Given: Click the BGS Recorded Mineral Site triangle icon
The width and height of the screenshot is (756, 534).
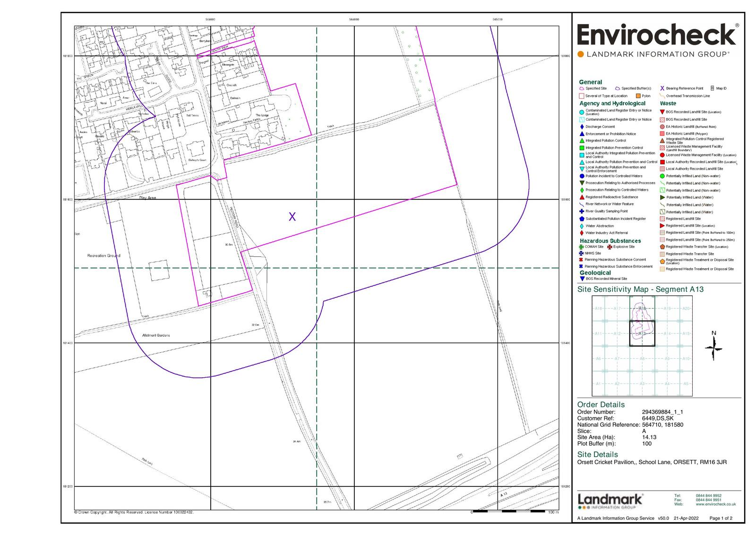Looking at the screenshot, I should pyautogui.click(x=582, y=279).
